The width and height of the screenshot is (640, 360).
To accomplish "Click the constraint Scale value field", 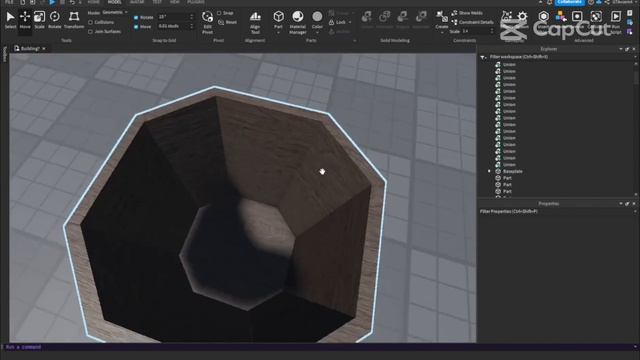I will (478, 31).
